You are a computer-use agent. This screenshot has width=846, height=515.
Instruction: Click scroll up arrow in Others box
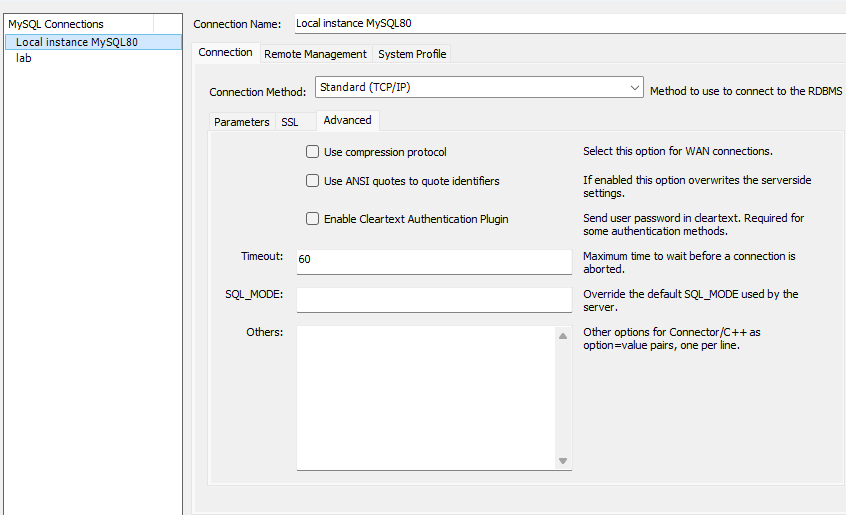563,336
